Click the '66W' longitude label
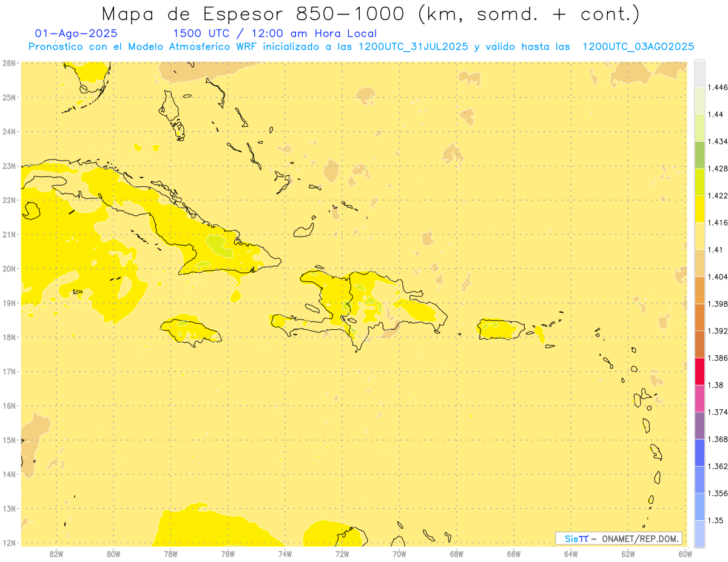Image resolution: width=728 pixels, height=562 pixels. pos(514,554)
